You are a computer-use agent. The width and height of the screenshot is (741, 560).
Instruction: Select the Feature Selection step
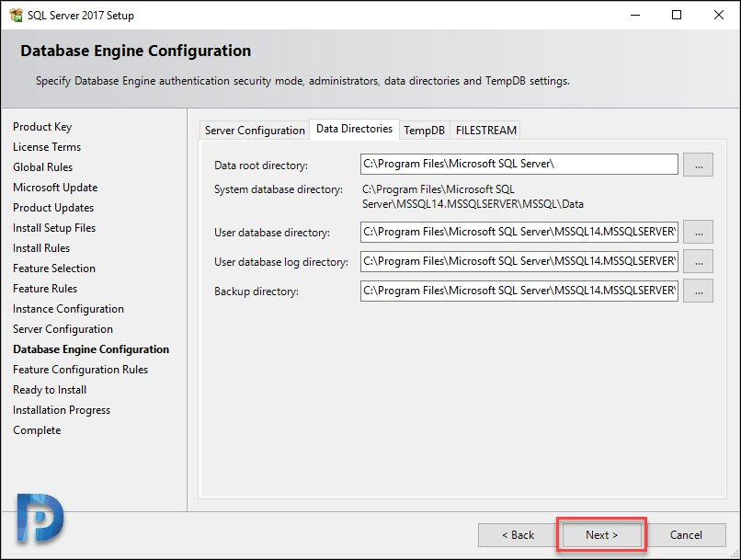pos(54,269)
